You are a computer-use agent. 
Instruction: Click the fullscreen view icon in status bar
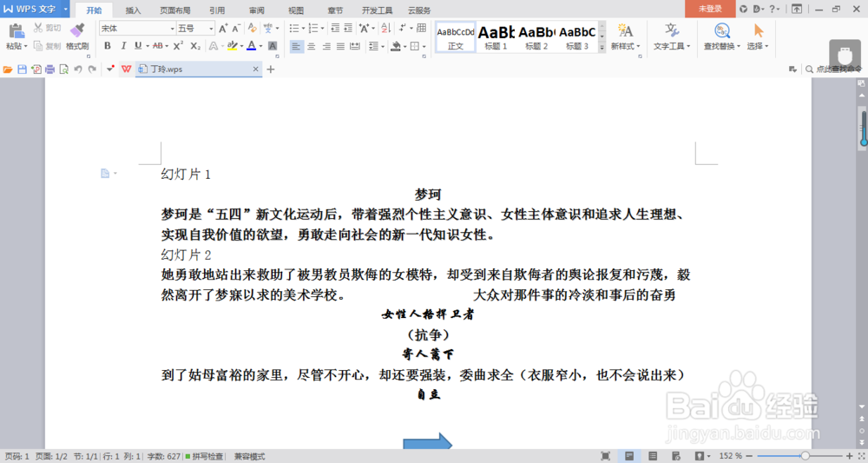point(606,456)
